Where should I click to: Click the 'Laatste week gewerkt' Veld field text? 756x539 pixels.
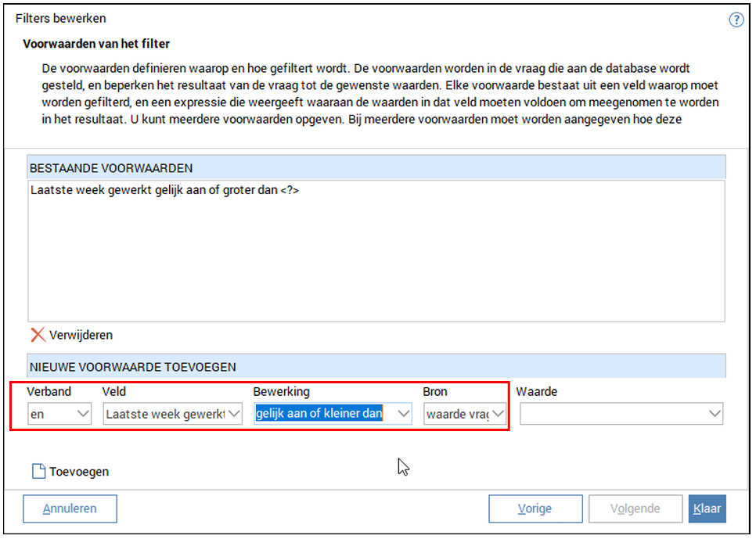tap(164, 414)
